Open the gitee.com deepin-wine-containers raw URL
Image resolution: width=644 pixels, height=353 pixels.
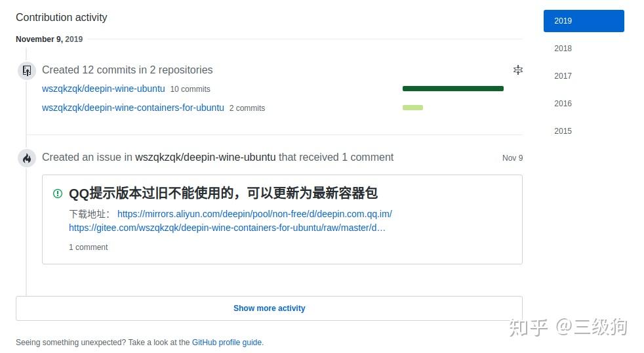coord(227,228)
